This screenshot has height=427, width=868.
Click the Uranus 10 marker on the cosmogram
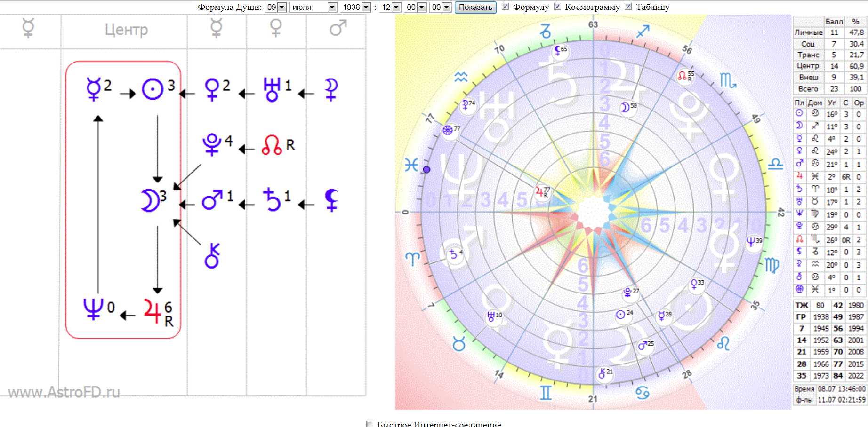click(494, 316)
